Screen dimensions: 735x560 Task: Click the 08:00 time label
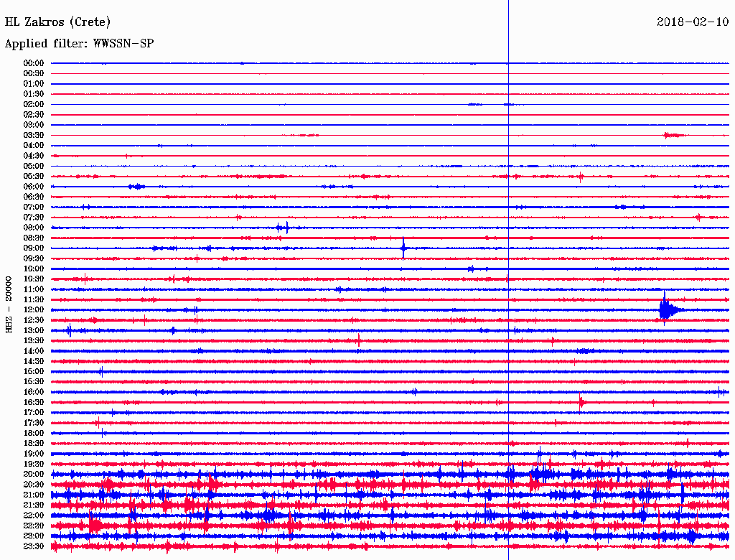tap(34, 228)
